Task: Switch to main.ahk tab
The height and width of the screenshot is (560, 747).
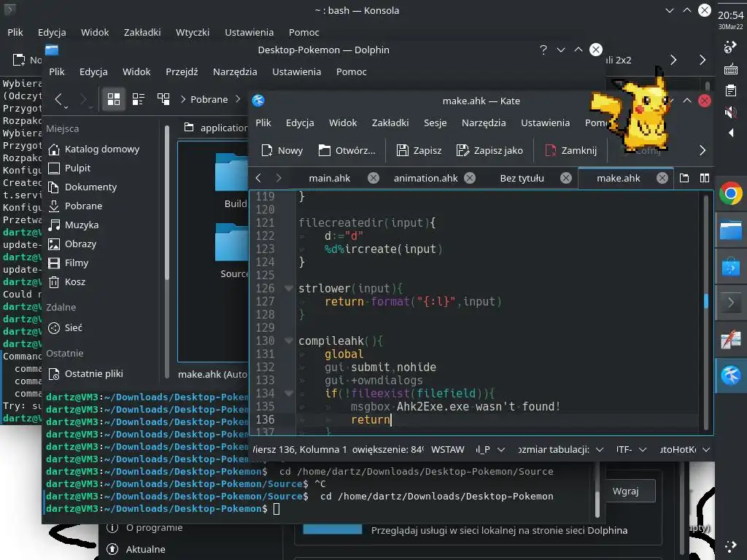Action: click(x=329, y=178)
